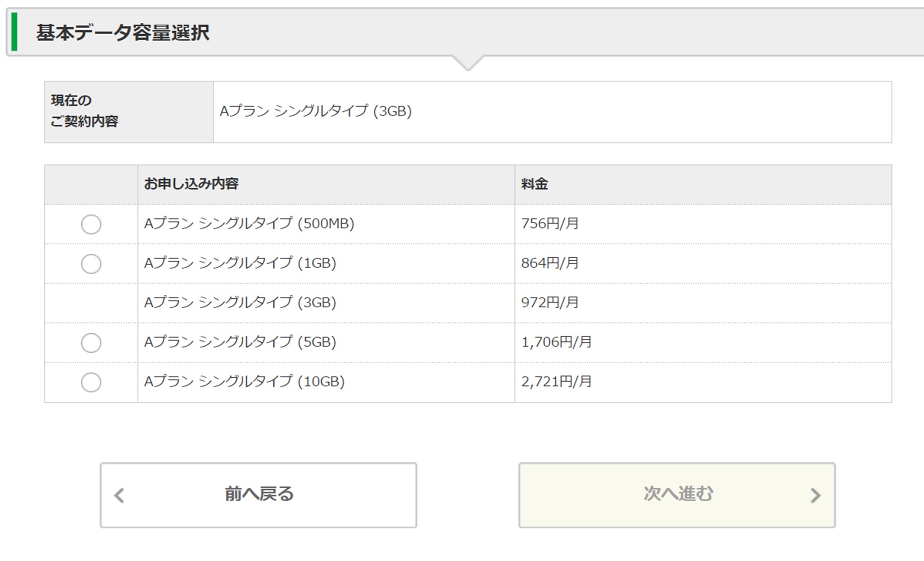Click the 756円/月 price cell
Screen dimensions: 924x561
(550, 224)
